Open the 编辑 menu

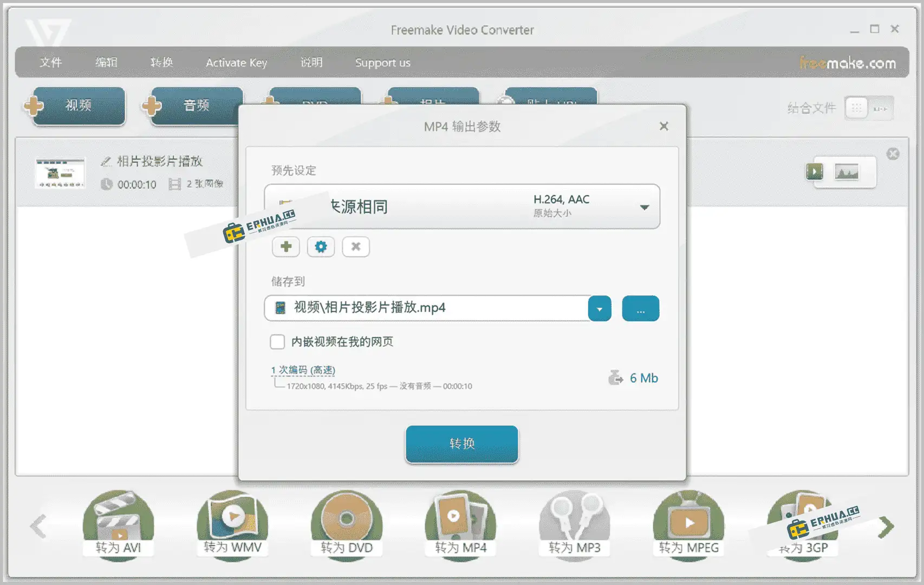(106, 62)
